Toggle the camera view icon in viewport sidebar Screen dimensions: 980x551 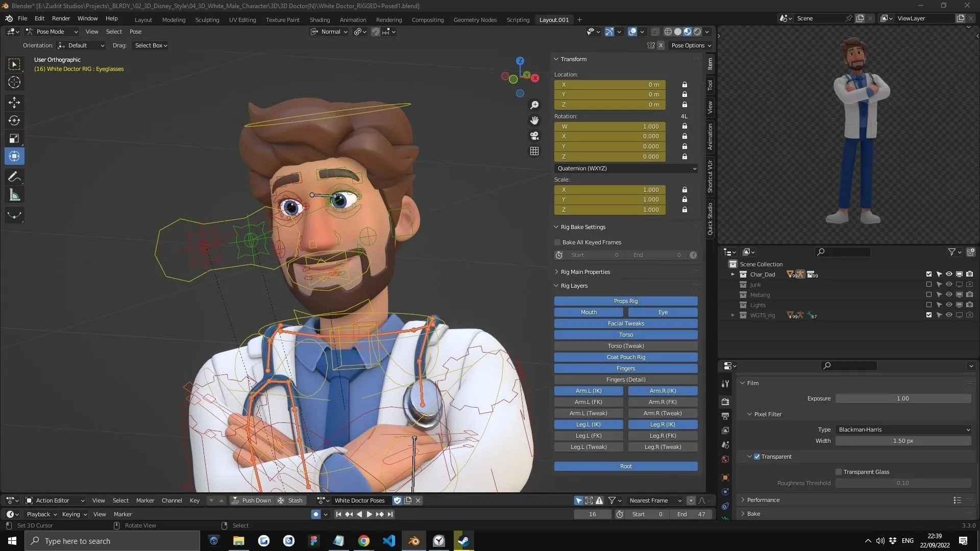(x=534, y=136)
